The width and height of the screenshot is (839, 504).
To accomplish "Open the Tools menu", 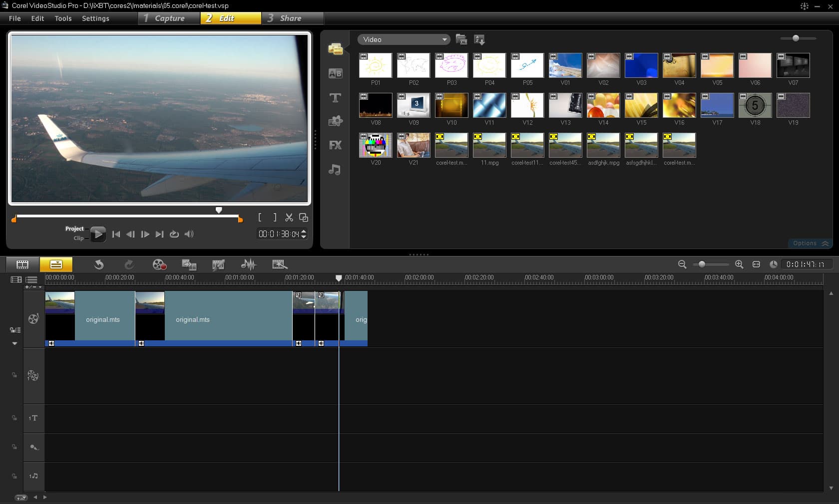I will pos(63,18).
